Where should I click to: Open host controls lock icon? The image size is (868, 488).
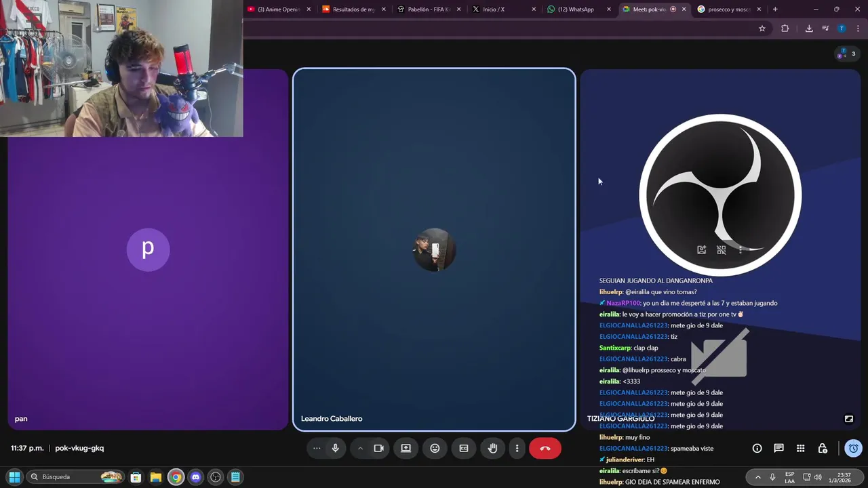[823, 448]
